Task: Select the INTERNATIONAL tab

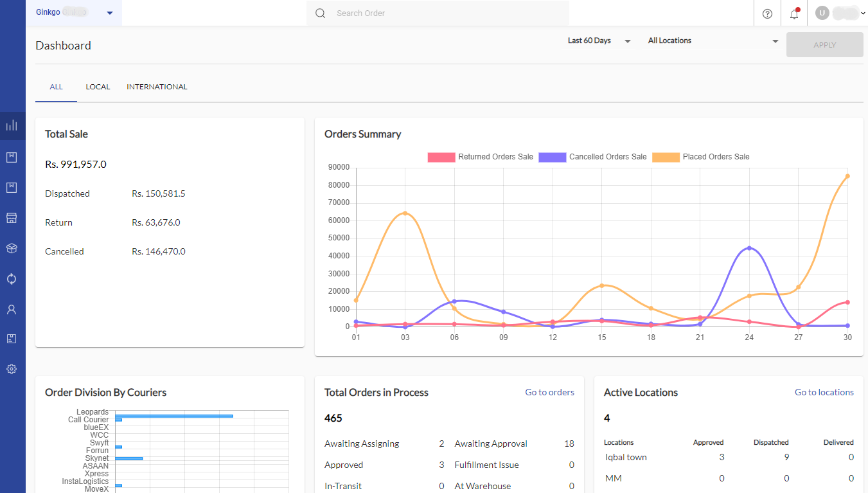Action: pyautogui.click(x=157, y=87)
